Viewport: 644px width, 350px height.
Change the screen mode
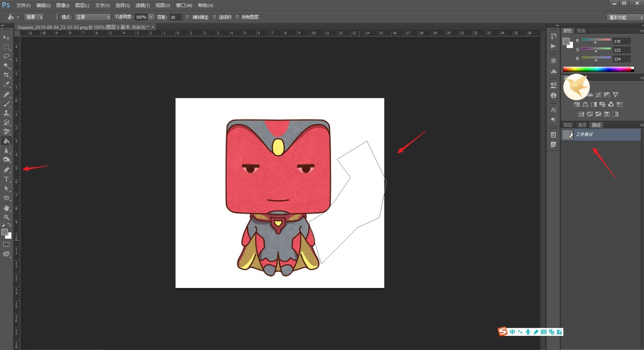coord(6,254)
